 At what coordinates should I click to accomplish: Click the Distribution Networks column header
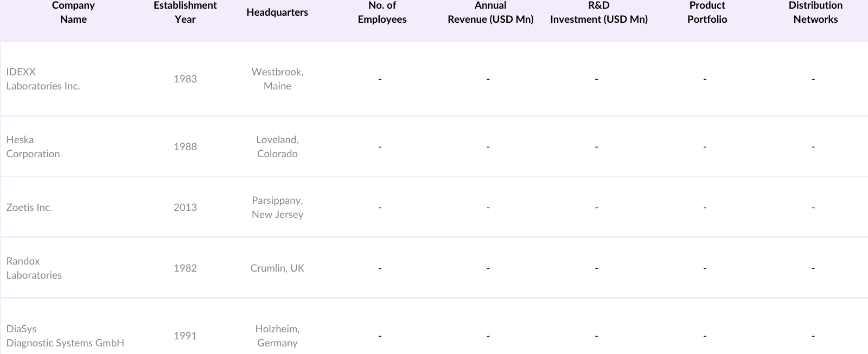tap(815, 12)
